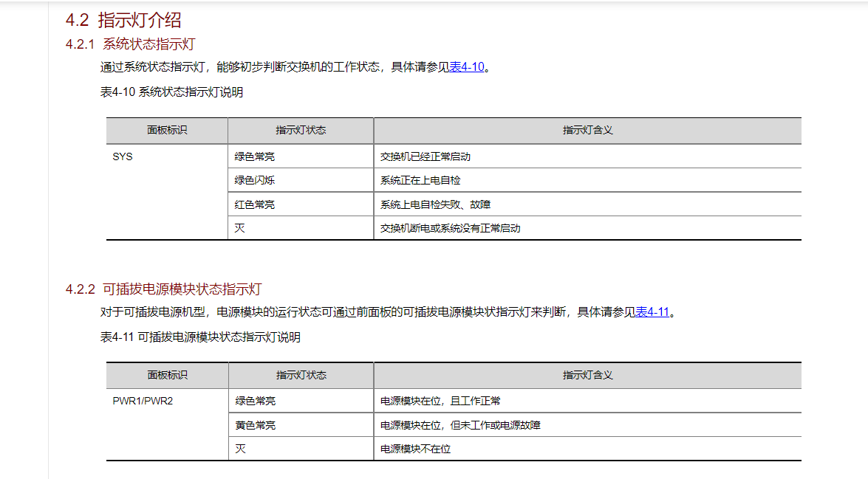Click the 黄色常亮 cell
The height and width of the screenshot is (479, 868).
point(301,425)
